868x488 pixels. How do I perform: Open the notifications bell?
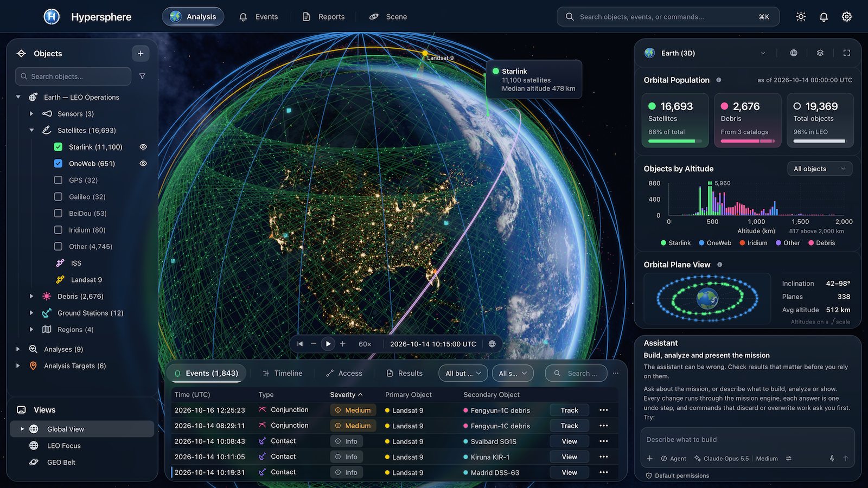pyautogui.click(x=824, y=17)
